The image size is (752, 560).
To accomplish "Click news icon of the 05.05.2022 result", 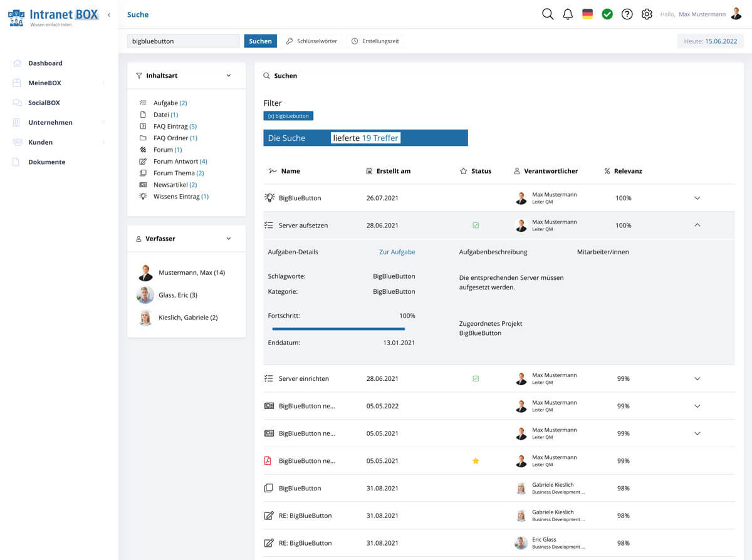I will (x=269, y=406).
